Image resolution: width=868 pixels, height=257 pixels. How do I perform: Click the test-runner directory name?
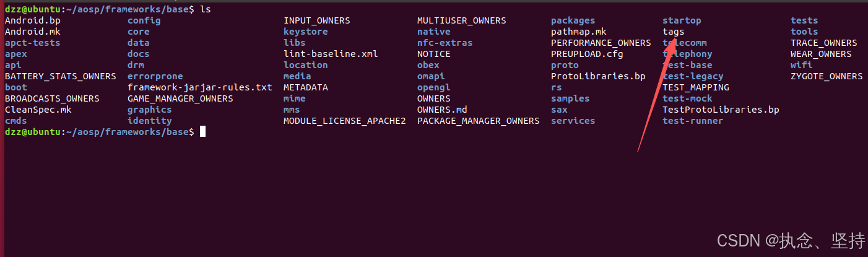click(693, 121)
